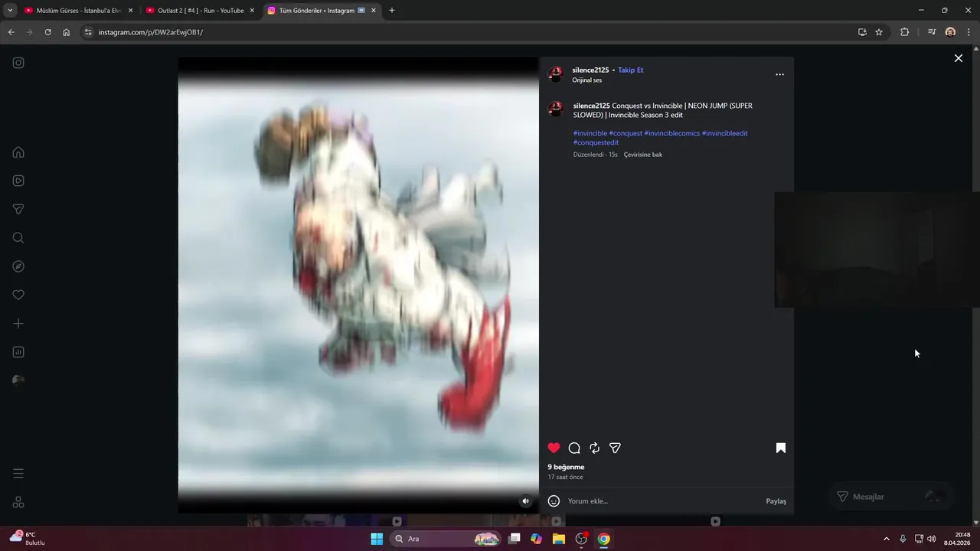Repost using the circular arrows icon
Viewport: 980px width, 551px height.
click(x=594, y=448)
